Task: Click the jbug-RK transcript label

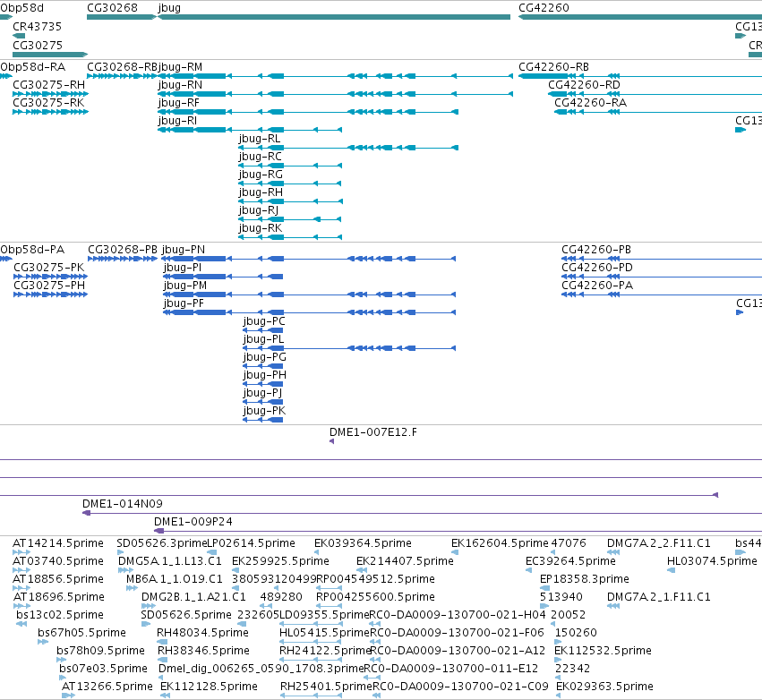Action: tap(260, 229)
